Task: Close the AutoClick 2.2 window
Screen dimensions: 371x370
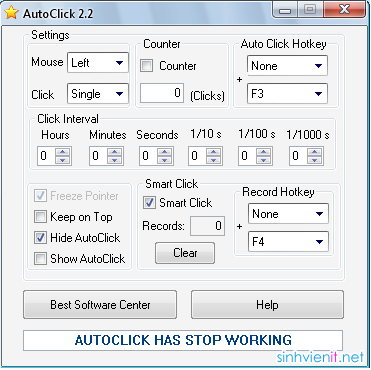Action: 345,10
